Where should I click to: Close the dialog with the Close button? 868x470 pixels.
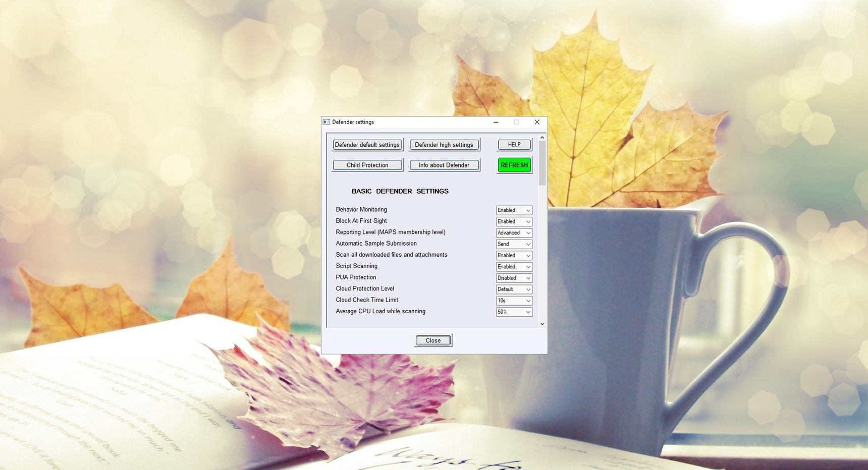coord(433,340)
